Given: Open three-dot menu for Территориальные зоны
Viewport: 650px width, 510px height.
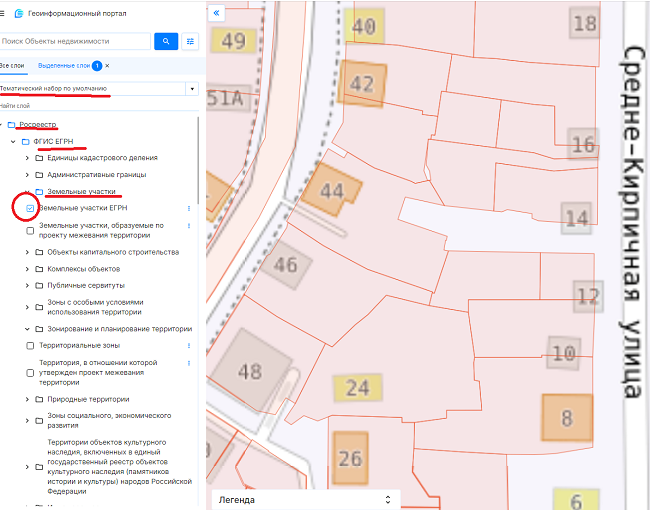Looking at the screenshot, I should pos(188,345).
